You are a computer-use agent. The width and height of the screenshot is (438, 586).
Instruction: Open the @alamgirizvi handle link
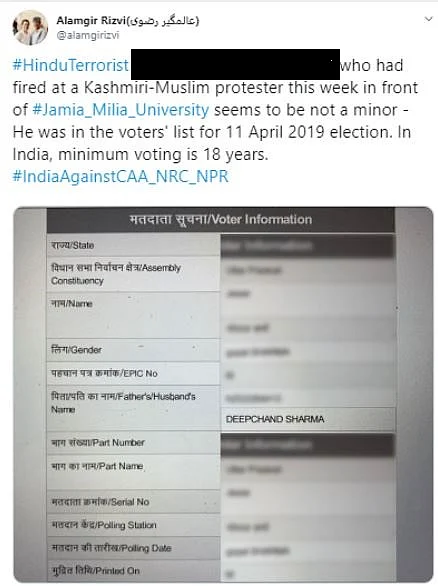point(87,36)
